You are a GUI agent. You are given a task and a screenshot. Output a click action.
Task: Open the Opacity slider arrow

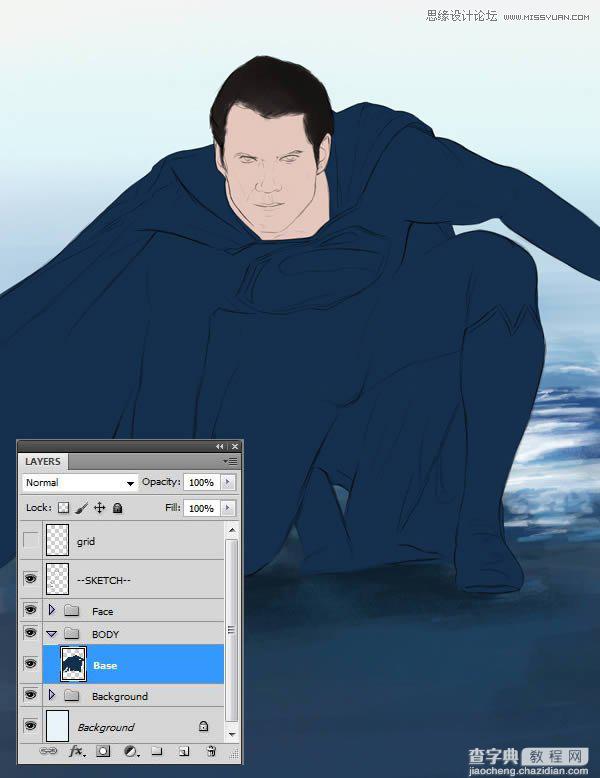(x=228, y=482)
